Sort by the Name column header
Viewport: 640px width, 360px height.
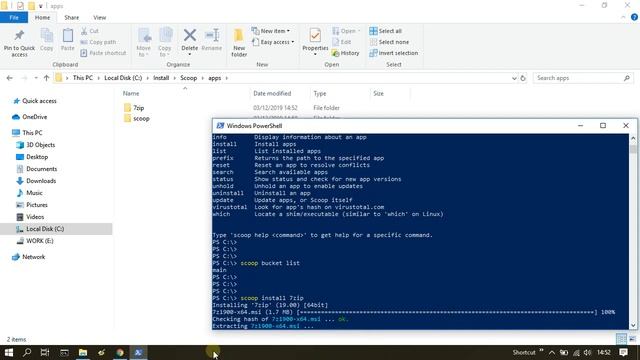[x=131, y=93]
